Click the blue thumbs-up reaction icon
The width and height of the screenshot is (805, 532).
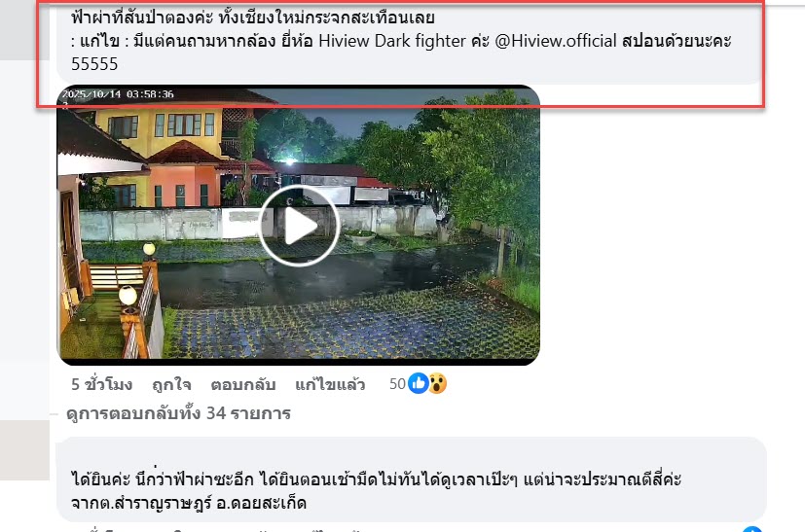(418, 384)
